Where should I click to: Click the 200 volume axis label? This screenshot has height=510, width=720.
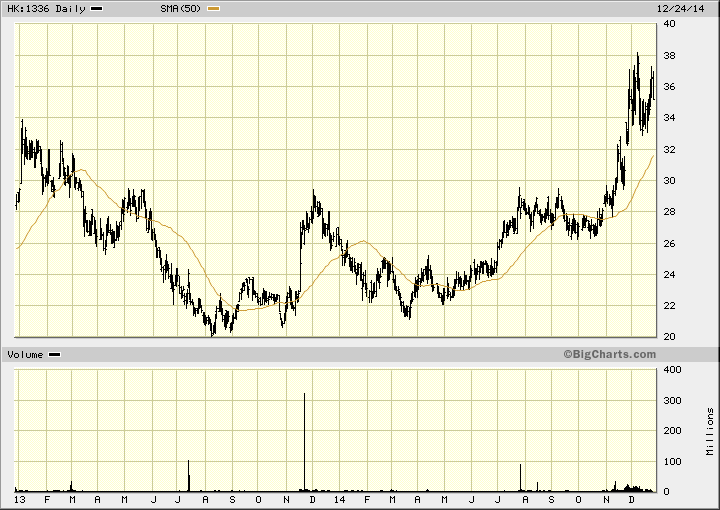pyautogui.click(x=673, y=431)
